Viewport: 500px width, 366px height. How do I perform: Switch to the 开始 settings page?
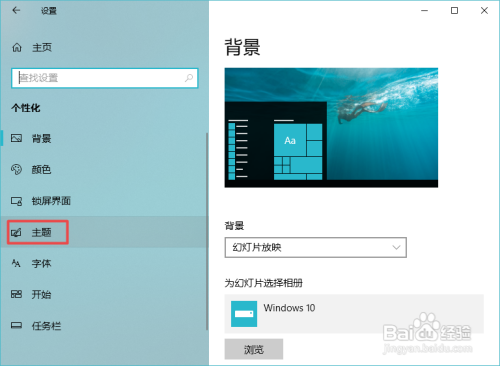(103, 294)
